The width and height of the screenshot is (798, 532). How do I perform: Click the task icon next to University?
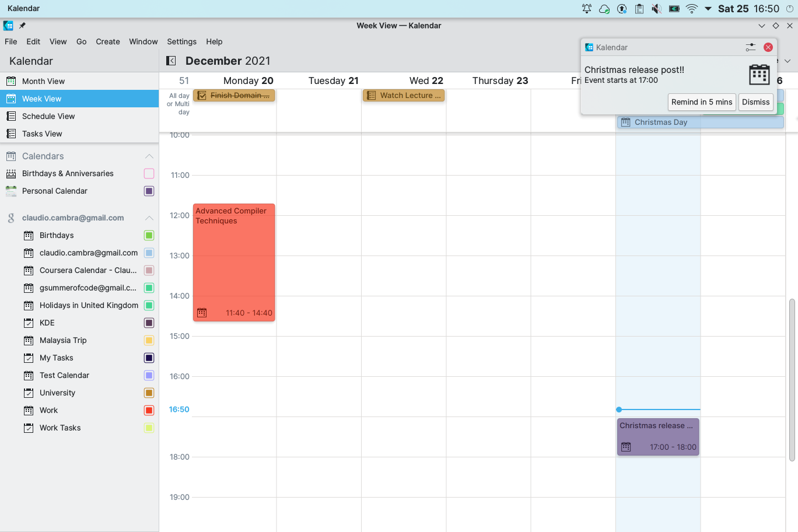tap(29, 393)
